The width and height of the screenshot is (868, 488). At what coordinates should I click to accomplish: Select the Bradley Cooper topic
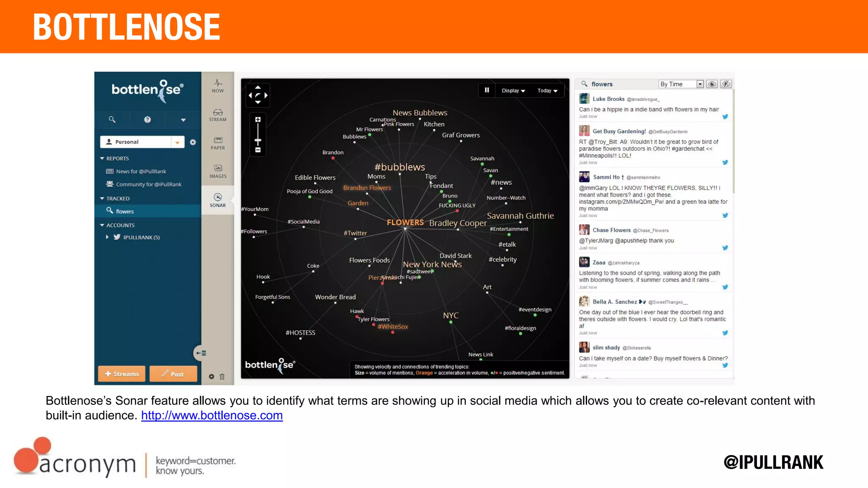(x=458, y=223)
